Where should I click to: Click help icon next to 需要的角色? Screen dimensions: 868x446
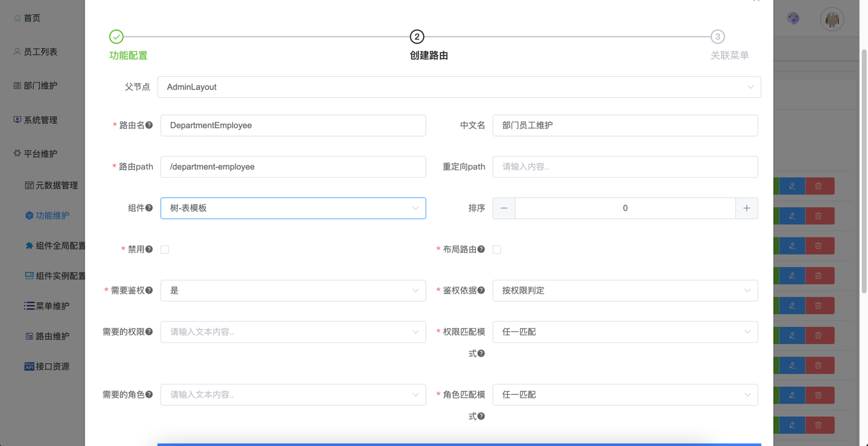point(149,395)
